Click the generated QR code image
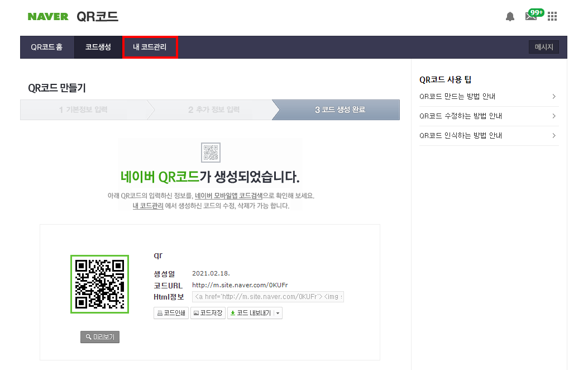The height and width of the screenshot is (370, 588). coord(100,284)
